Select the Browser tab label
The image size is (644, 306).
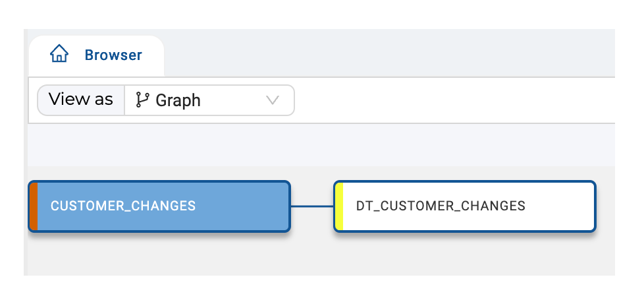tap(113, 55)
